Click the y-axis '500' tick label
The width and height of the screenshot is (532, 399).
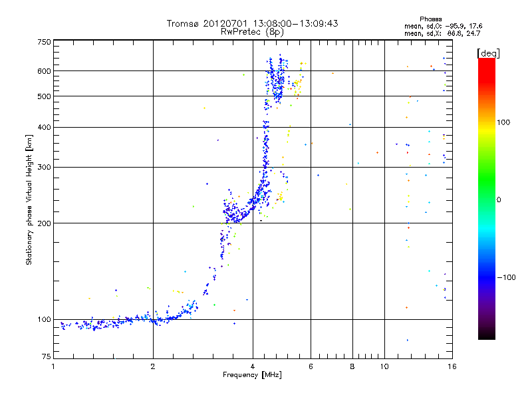click(x=44, y=96)
